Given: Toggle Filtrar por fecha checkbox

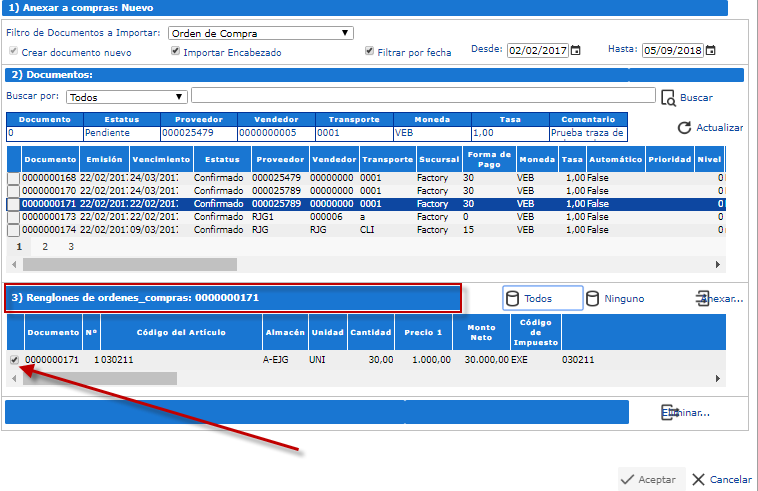Looking at the screenshot, I should 370,52.
